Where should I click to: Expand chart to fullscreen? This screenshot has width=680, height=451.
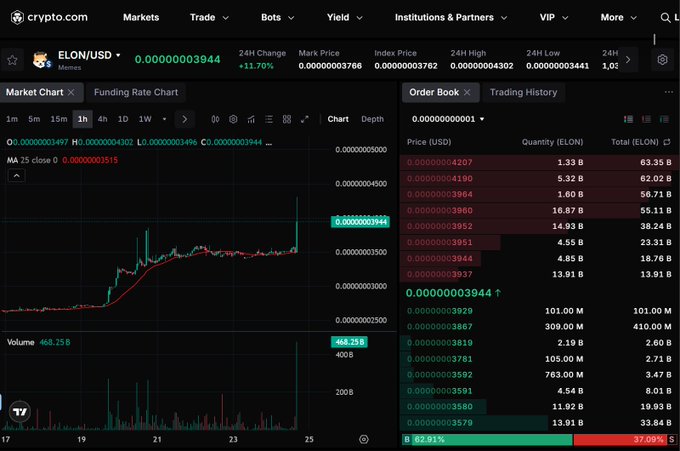point(305,119)
